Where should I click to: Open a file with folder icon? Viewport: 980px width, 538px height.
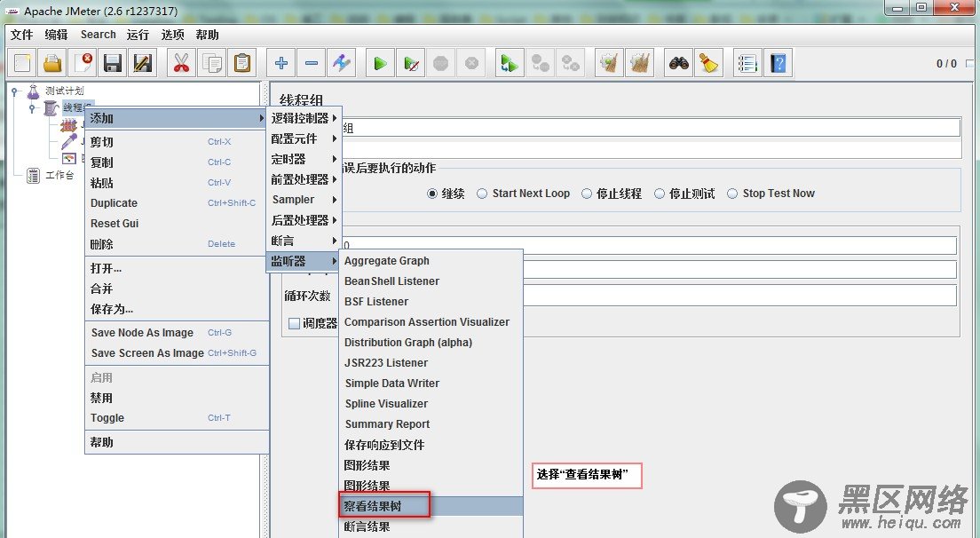point(52,63)
